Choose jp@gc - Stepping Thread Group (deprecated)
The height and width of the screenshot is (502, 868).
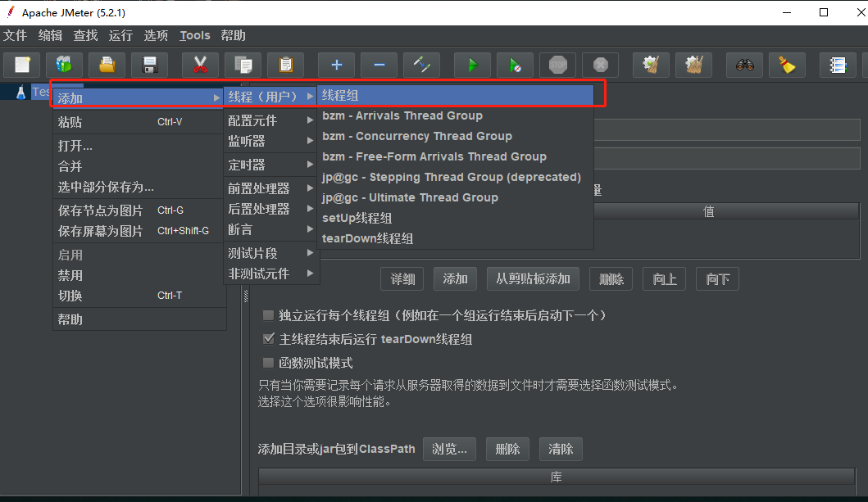[x=455, y=177]
